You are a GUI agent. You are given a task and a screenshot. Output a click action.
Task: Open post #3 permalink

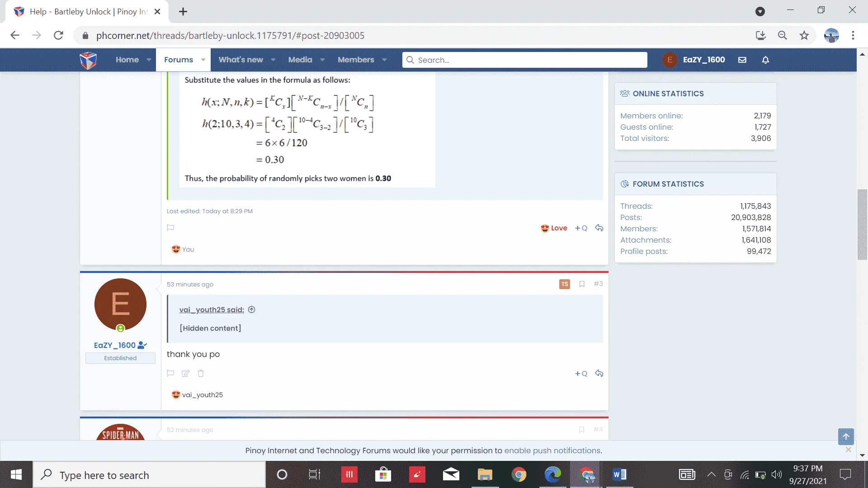click(598, 284)
